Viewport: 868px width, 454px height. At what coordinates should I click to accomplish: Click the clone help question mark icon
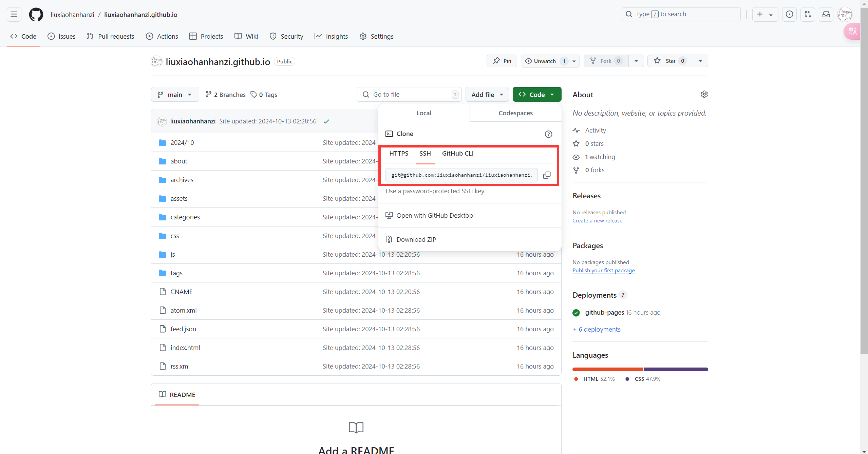[548, 134]
